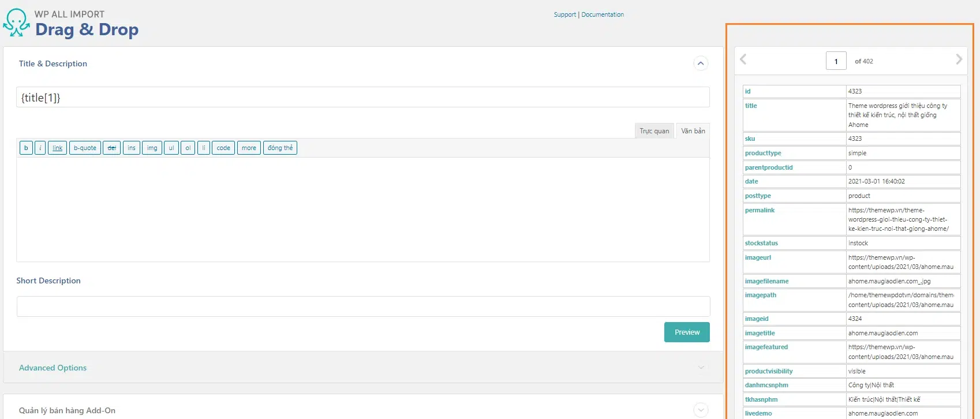Select the 'livedemo' field name
Image resolution: width=980 pixels, height=419 pixels.
[758, 413]
